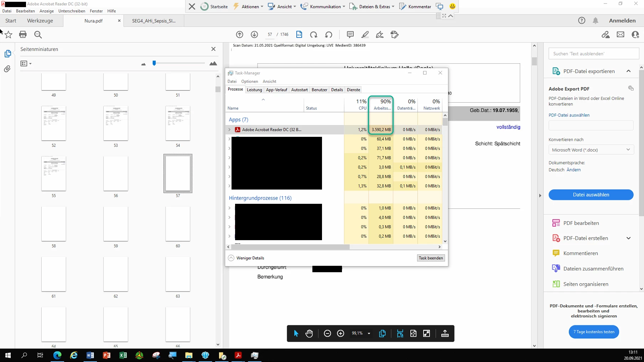
Task: Switch to Leistung tab in Task-Manager
Action: click(x=254, y=90)
